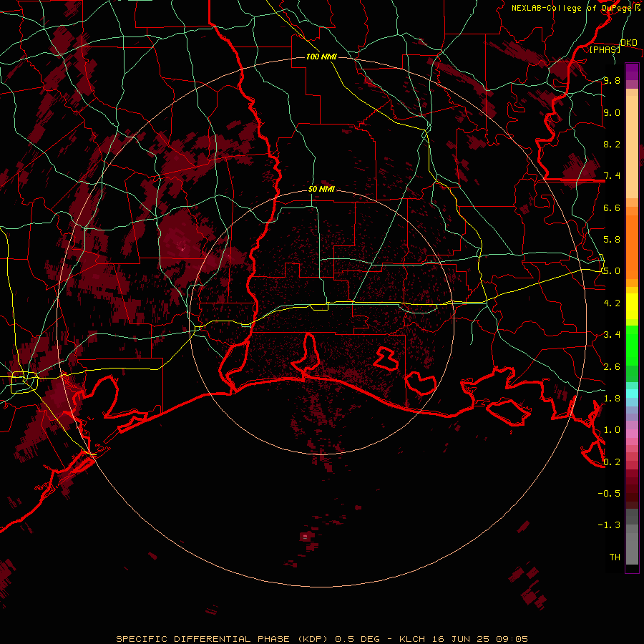Viewport: 644px width, 644px height.
Task: Click the TH threshold label
Action: [x=615, y=557]
